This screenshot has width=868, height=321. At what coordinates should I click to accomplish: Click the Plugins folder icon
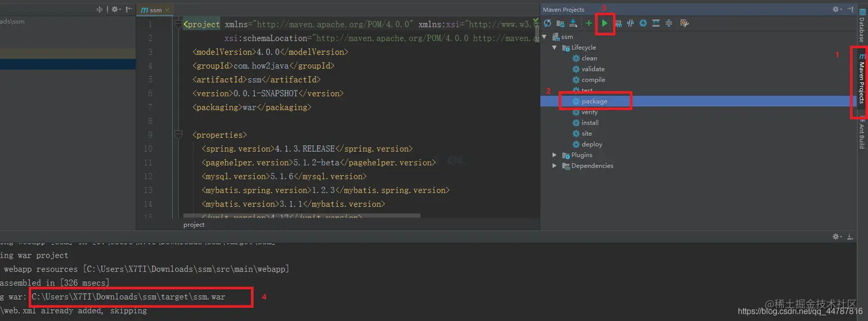(565, 155)
